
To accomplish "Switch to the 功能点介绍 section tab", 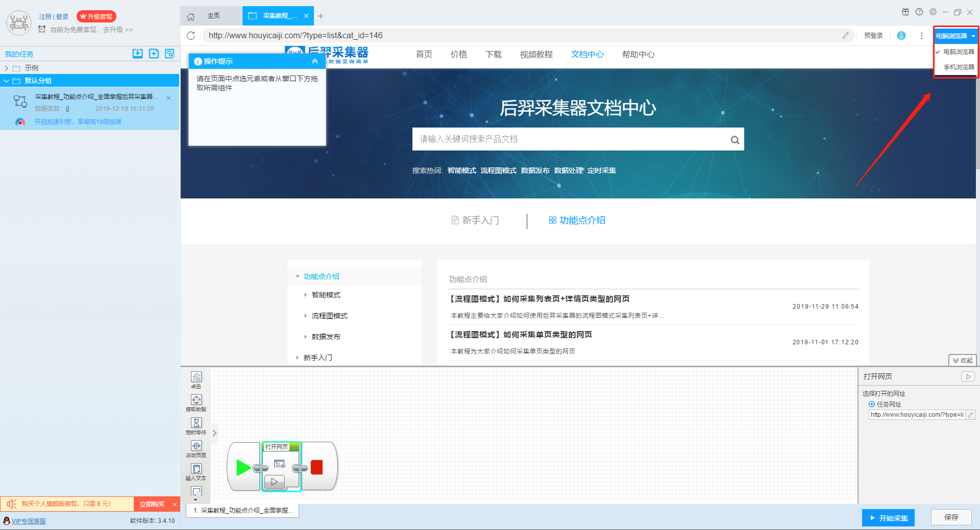I will [577, 220].
